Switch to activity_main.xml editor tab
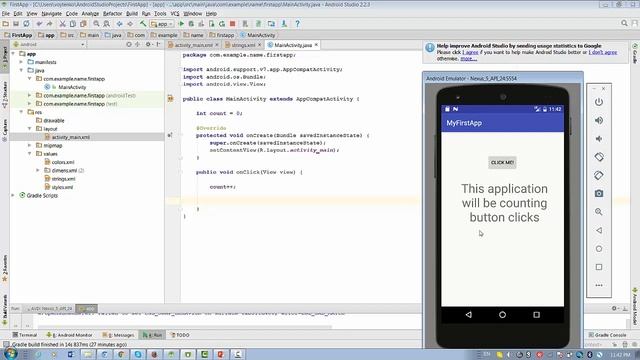This screenshot has width=640, height=360. pos(193,45)
